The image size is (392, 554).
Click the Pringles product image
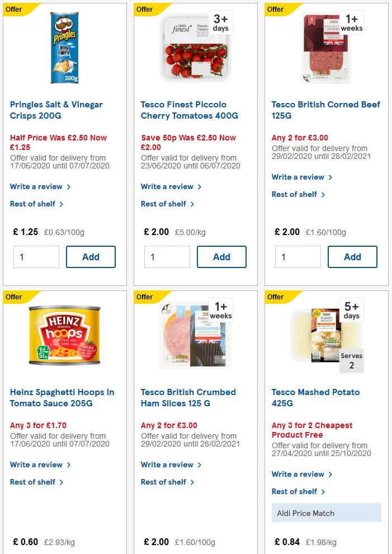tap(63, 48)
